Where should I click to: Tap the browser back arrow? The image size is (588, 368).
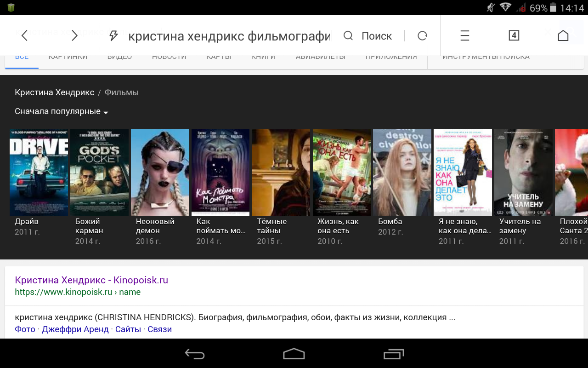25,35
